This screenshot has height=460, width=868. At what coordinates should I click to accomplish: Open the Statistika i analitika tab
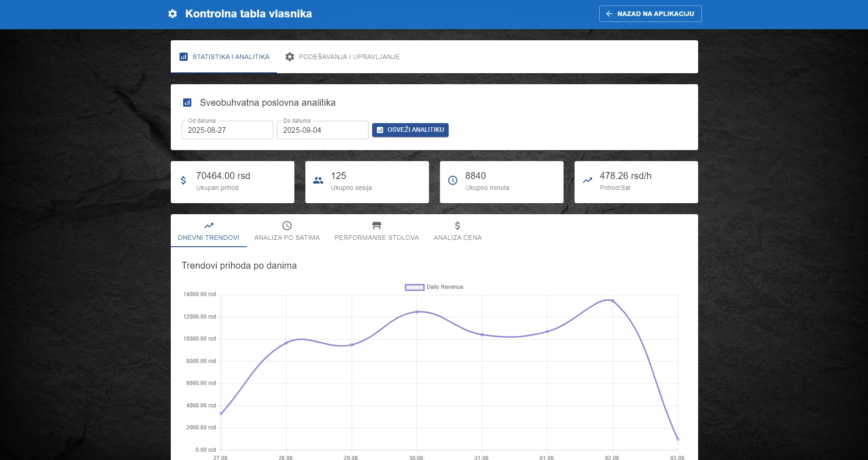pos(224,57)
